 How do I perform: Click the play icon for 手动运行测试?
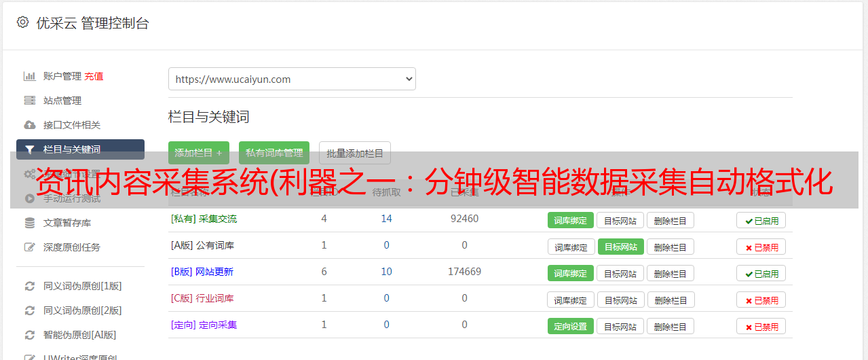point(29,198)
